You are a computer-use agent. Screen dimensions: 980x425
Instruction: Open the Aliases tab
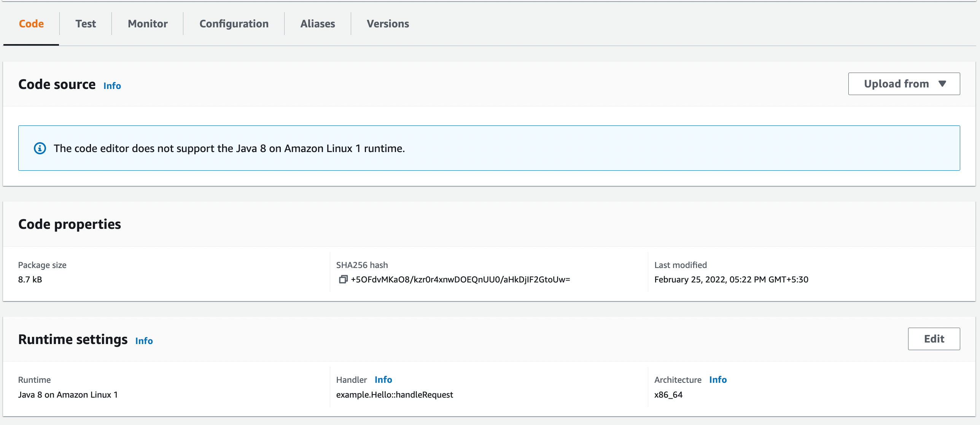(318, 23)
